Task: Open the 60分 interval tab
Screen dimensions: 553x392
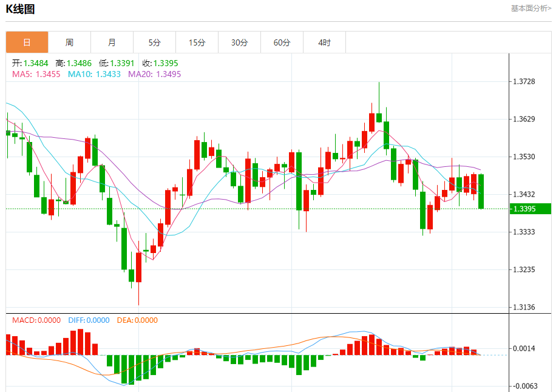Action: 282,42
